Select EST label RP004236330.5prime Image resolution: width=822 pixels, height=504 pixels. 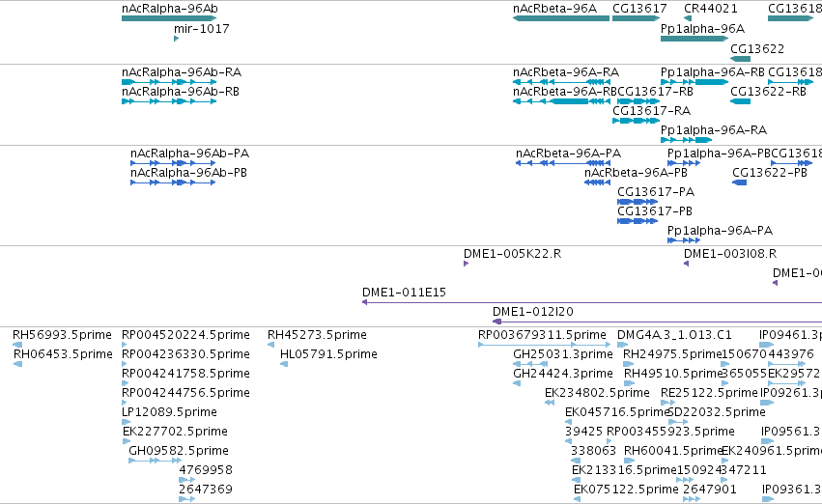pos(185,354)
